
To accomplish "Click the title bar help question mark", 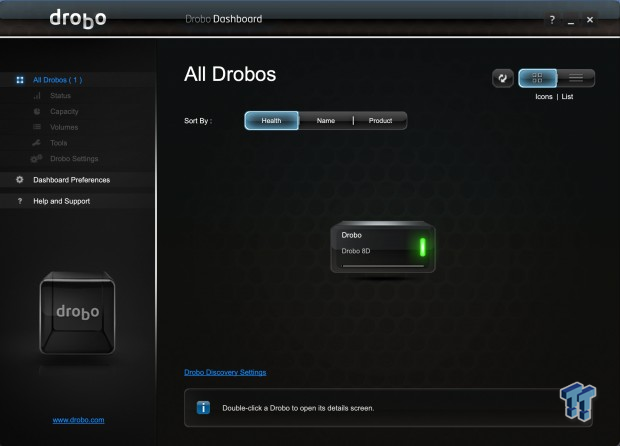I will pos(552,19).
